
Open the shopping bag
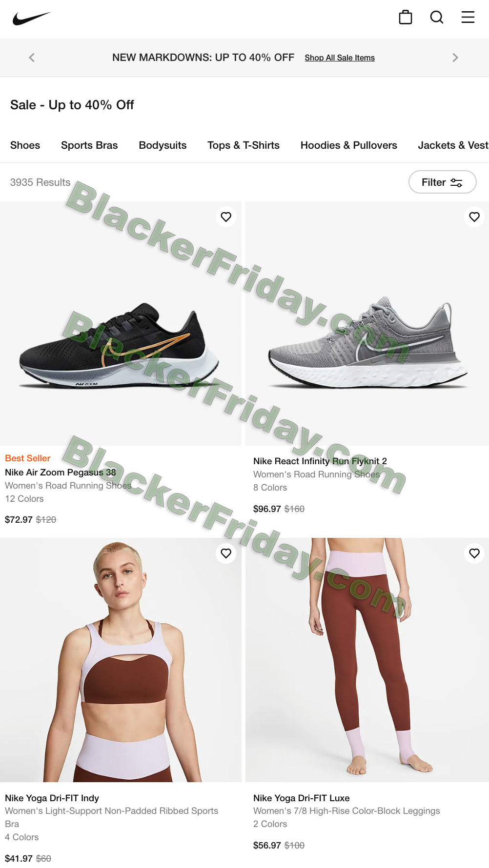tap(406, 17)
